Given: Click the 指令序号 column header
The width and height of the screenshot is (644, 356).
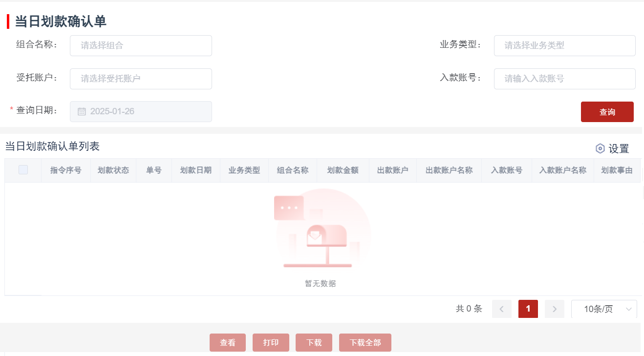Looking at the screenshot, I should click(65, 170).
